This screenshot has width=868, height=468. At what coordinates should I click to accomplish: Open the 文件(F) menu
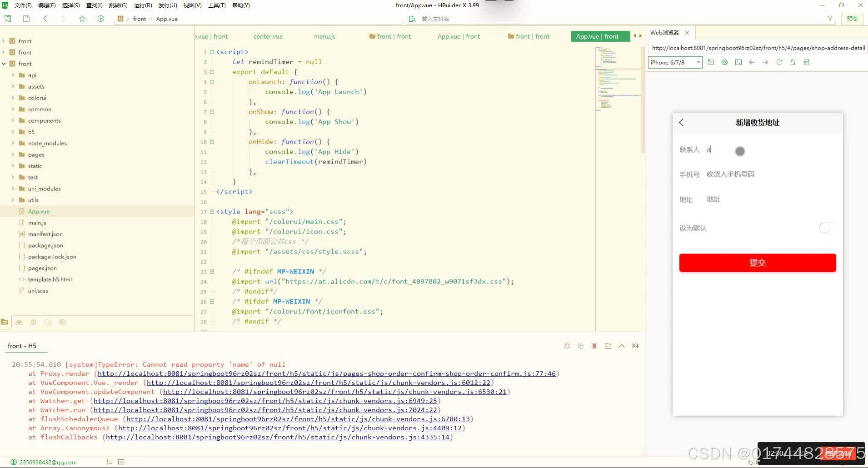click(x=23, y=5)
